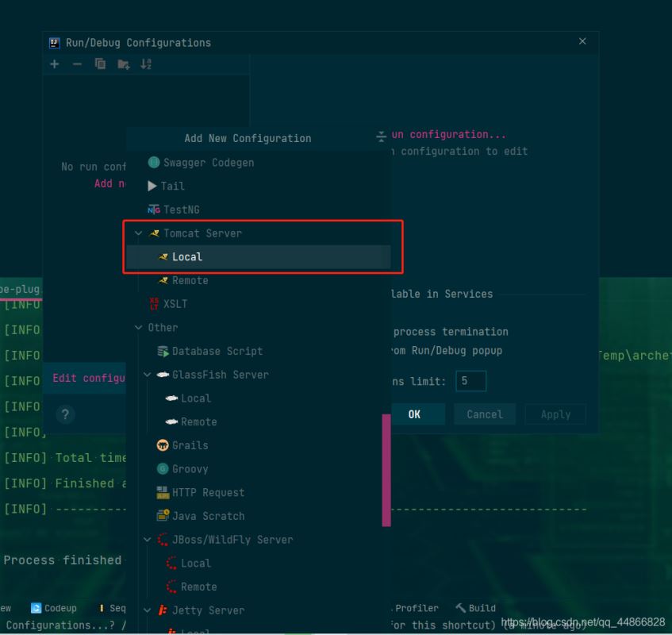The height and width of the screenshot is (635, 672).
Task: Click the Move into new folder icon
Action: pos(124,64)
